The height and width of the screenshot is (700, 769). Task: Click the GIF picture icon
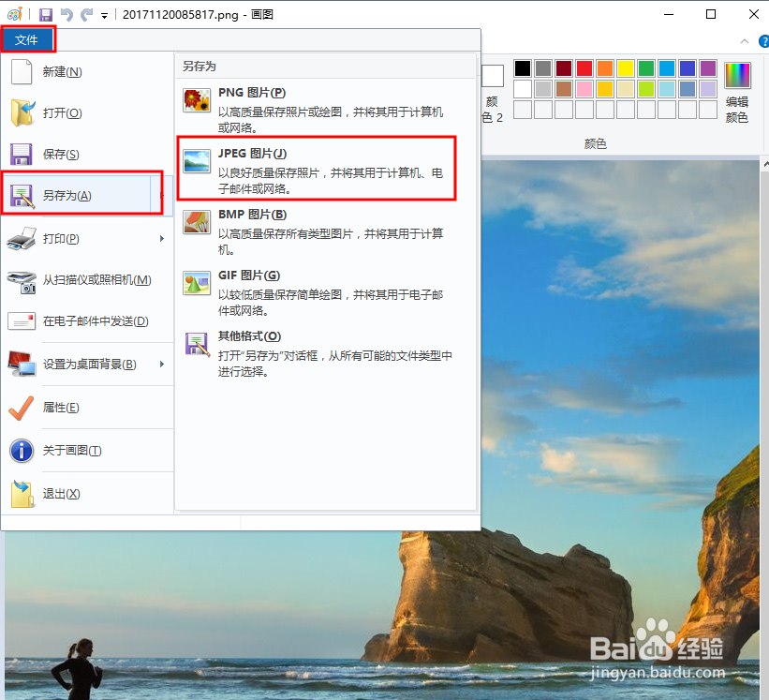[x=197, y=283]
